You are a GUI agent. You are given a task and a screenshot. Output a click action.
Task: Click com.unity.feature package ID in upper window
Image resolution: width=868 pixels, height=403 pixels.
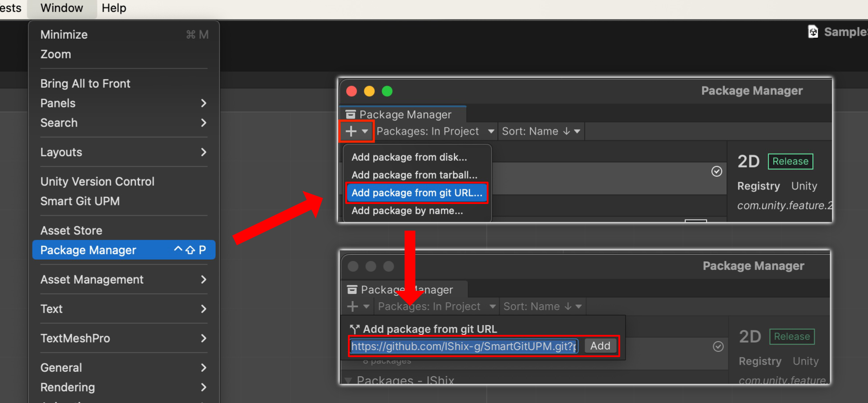coord(784,205)
